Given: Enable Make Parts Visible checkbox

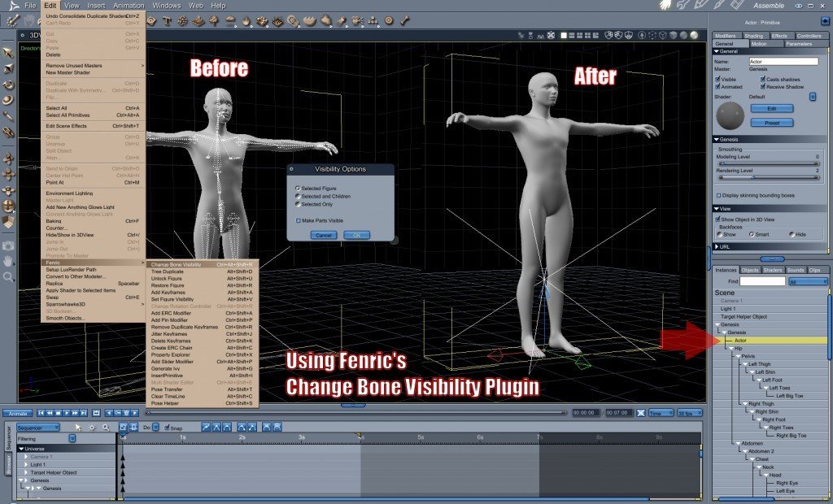Looking at the screenshot, I should (298, 220).
